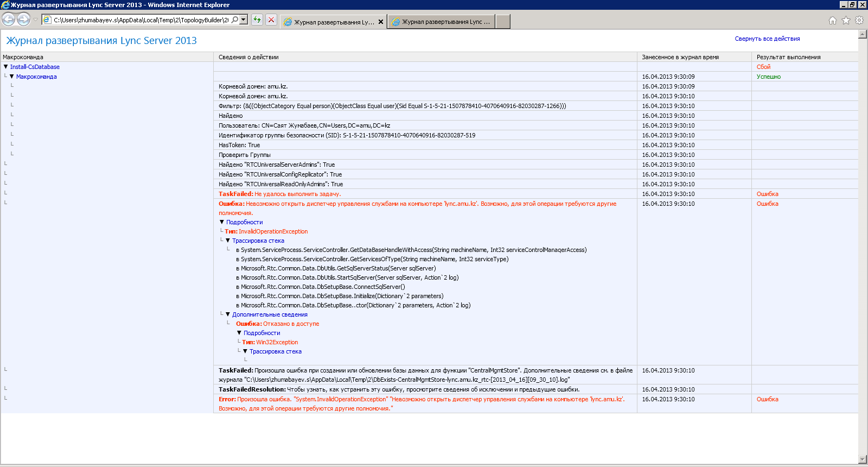This screenshot has width=868, height=467.
Task: Click 'Ошибка' result in the 'Error: Произошла ошибка' row
Action: click(767, 399)
